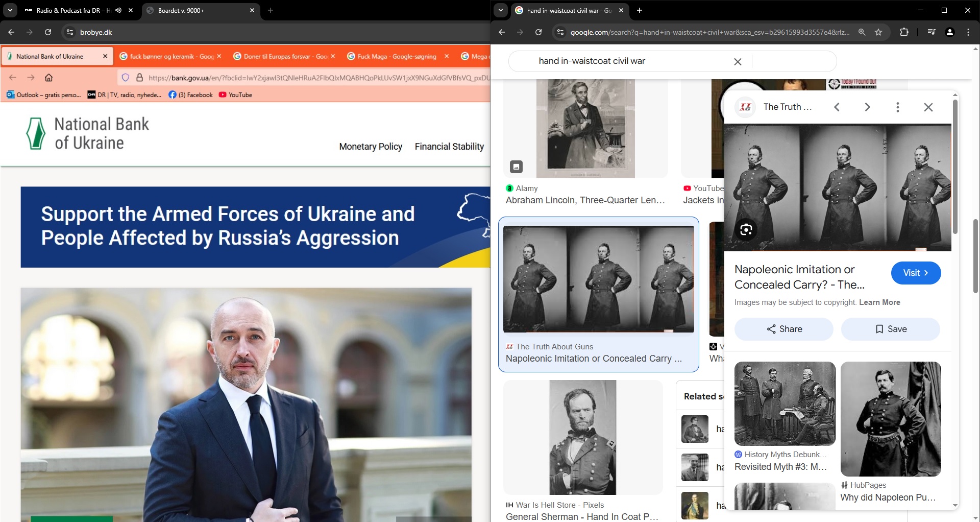Click the preview panel vertical scrollbar
Image resolution: width=980 pixels, height=522 pixels.
[x=955, y=169]
